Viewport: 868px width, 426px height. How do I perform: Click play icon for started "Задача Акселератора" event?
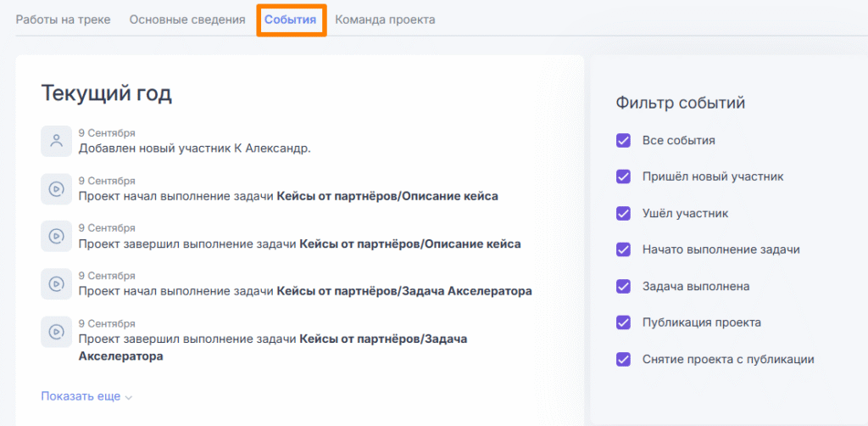click(x=56, y=284)
